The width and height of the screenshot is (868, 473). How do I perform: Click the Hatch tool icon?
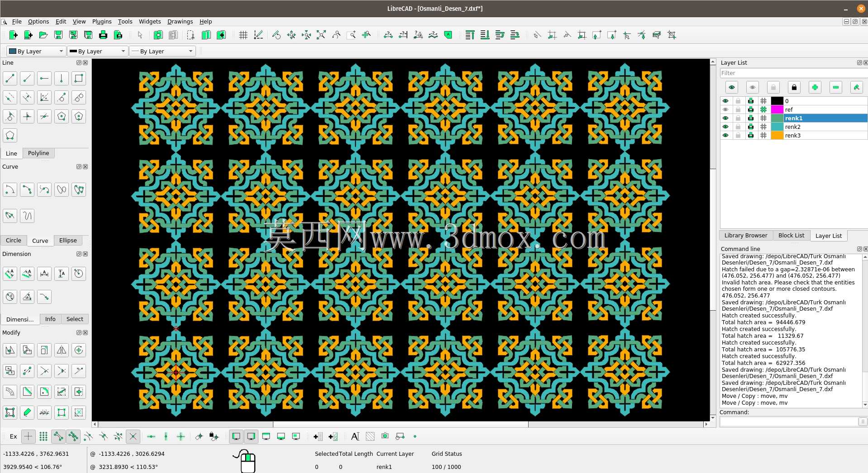370,436
